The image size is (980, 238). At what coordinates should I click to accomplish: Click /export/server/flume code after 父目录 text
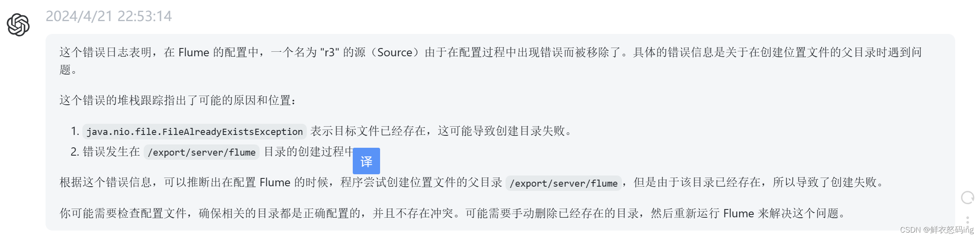pyautogui.click(x=563, y=183)
